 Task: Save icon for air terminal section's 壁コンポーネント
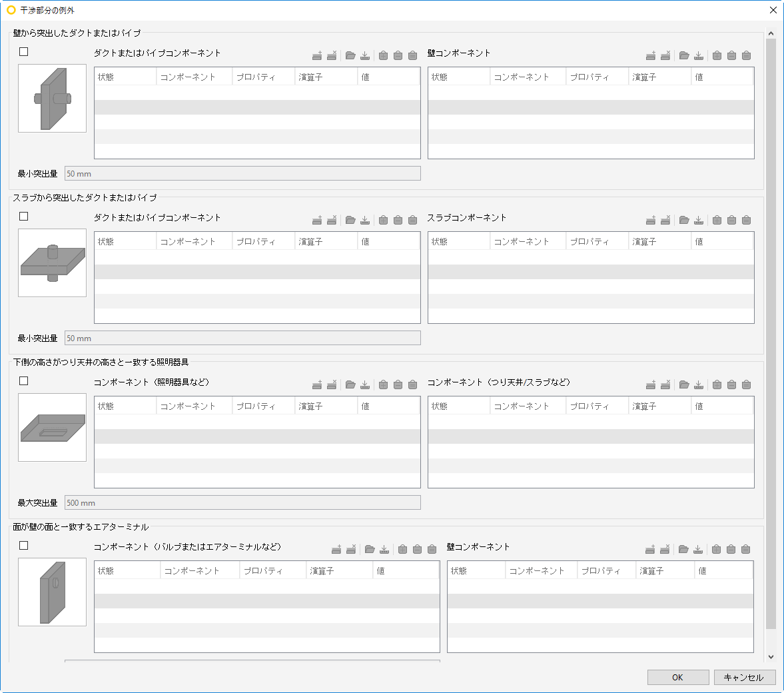(698, 549)
